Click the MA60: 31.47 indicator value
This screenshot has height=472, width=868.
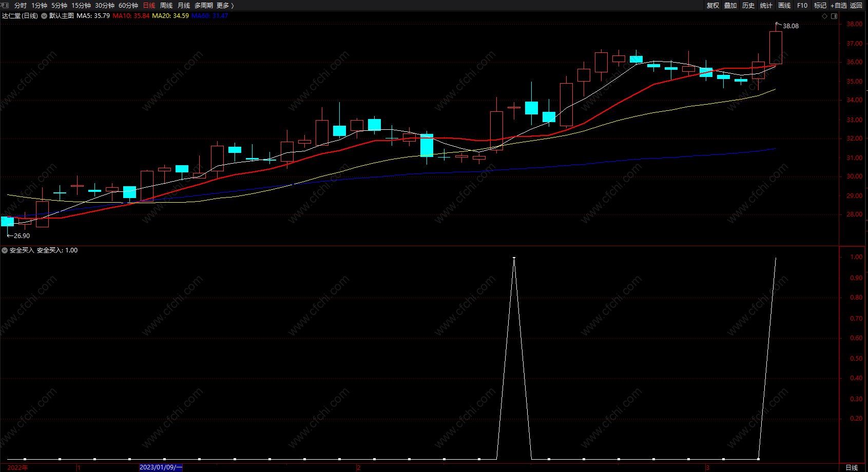210,16
